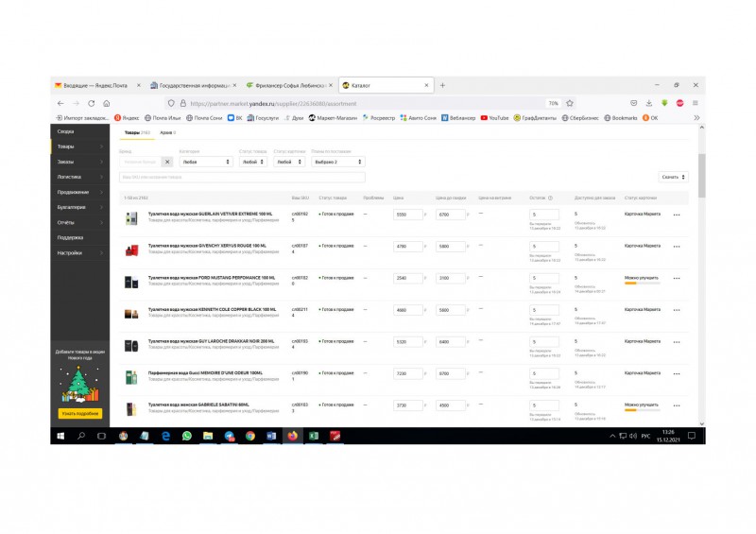
Task: Expand the Категория dropdown set to Любая
Action: (206, 162)
